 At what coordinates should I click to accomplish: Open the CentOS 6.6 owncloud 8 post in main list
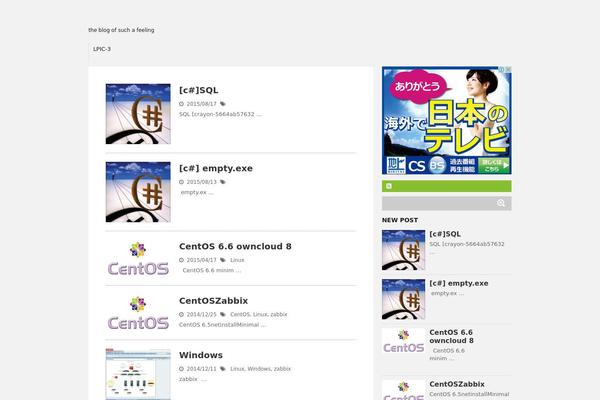point(235,247)
